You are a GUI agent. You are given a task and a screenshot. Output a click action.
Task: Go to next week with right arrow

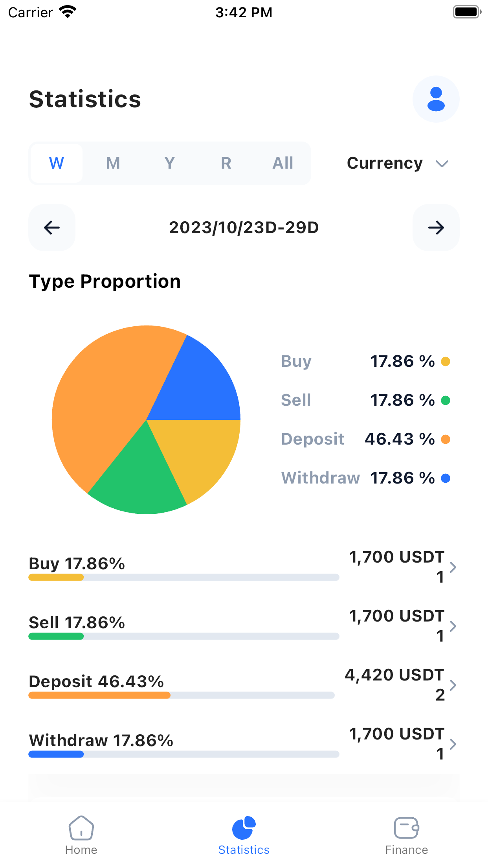[436, 228]
